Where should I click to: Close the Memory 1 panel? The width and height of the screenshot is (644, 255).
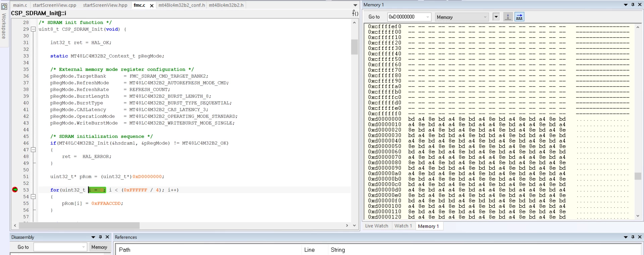click(x=640, y=5)
